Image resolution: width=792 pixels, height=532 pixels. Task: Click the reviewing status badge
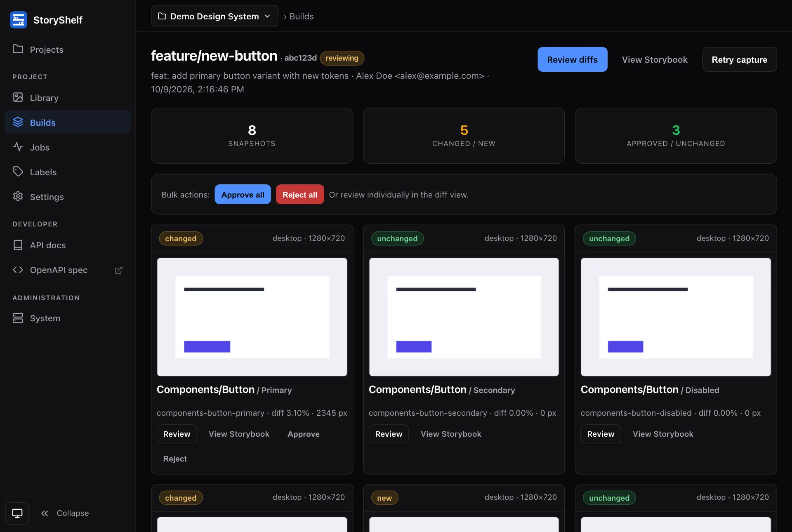pyautogui.click(x=342, y=58)
